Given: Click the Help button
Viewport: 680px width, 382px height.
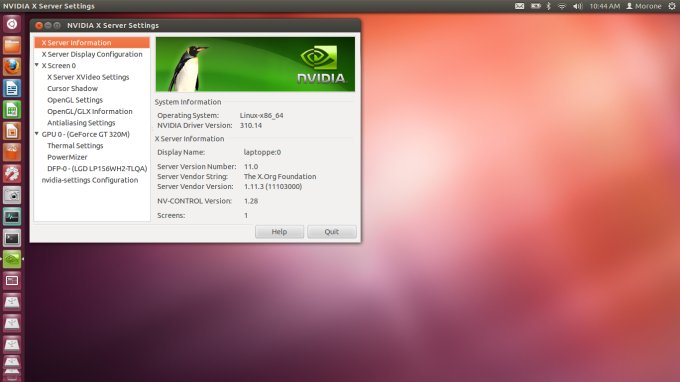Looking at the screenshot, I should click(x=279, y=232).
